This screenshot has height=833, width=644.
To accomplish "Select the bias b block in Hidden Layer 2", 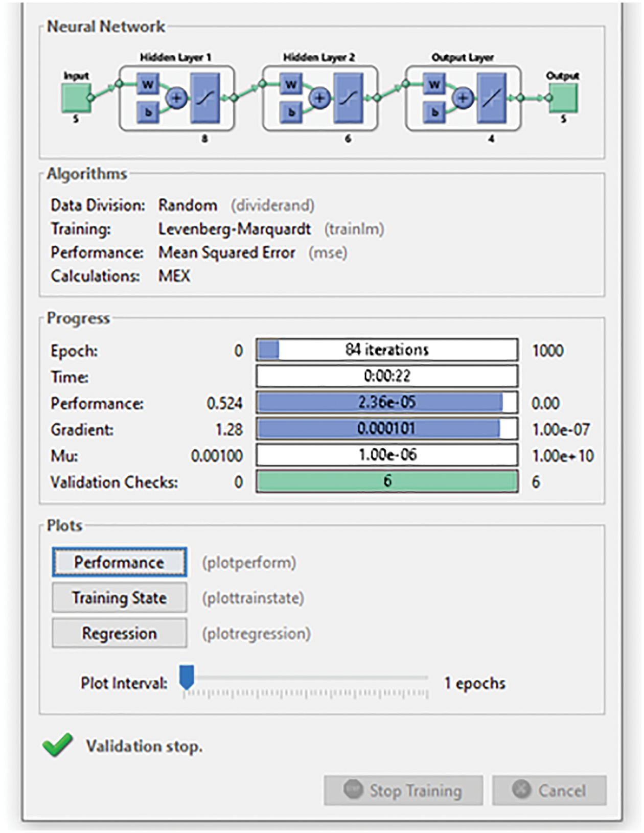I will tap(291, 111).
